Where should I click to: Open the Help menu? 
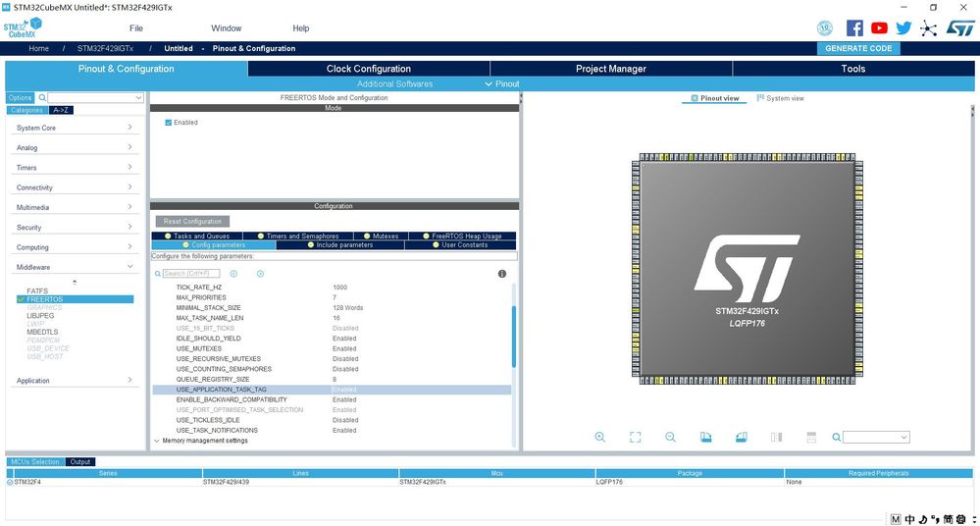click(x=300, y=28)
